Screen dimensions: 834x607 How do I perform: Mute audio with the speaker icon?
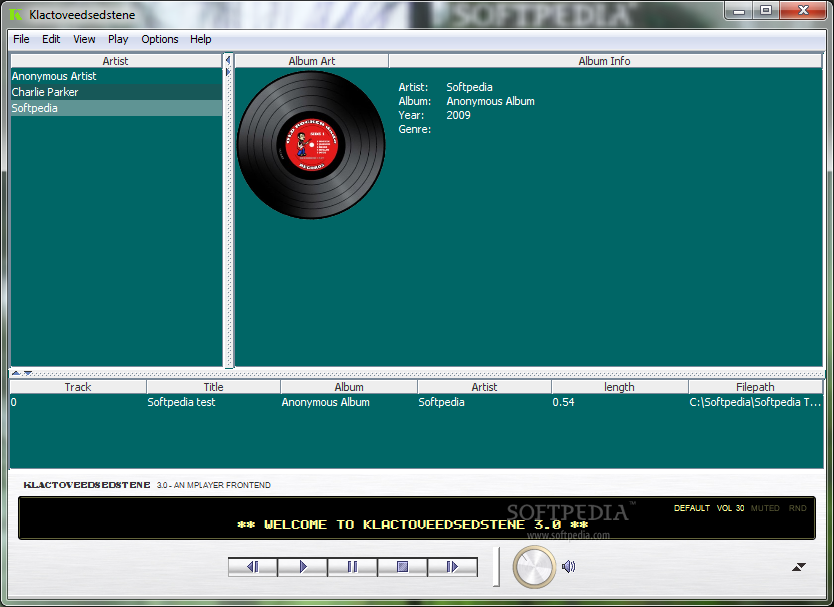pos(569,567)
